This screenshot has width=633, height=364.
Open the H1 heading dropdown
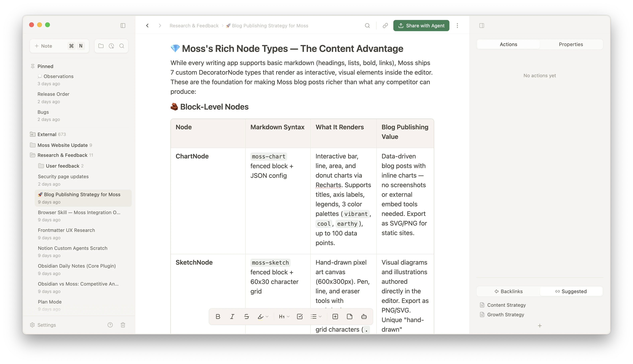click(284, 317)
